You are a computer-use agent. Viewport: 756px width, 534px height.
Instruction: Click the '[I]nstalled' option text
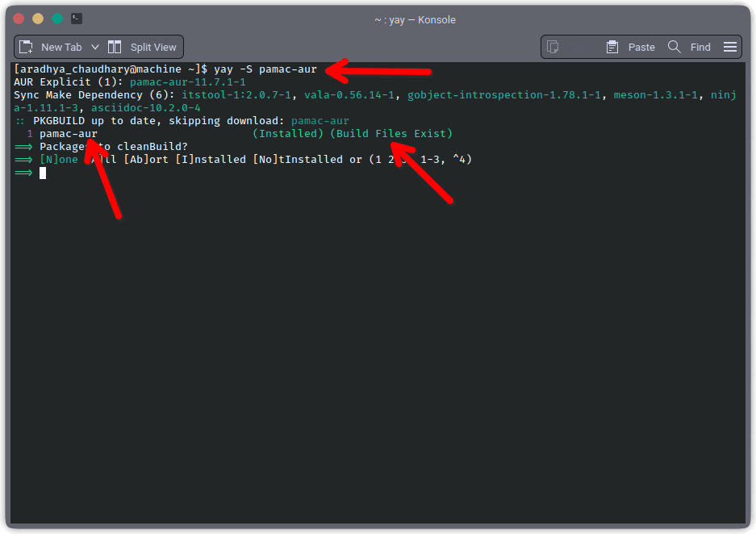[x=211, y=160]
